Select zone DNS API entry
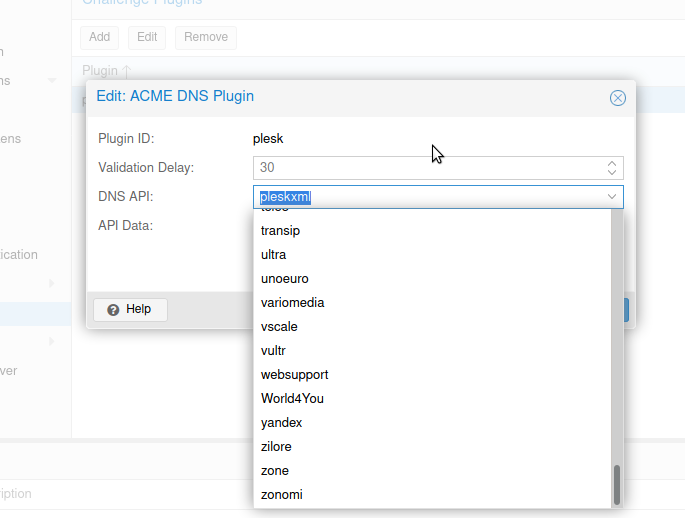685x518 pixels. pyautogui.click(x=274, y=471)
